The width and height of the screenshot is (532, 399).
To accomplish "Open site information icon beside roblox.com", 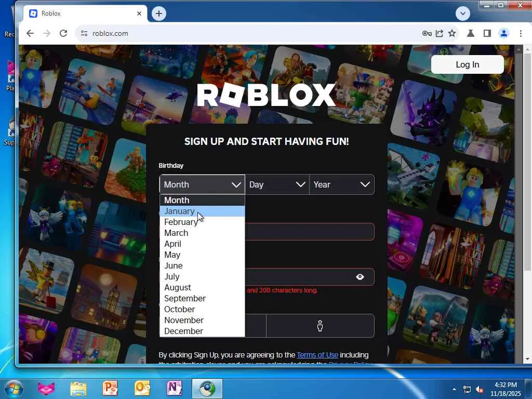I will coord(84,33).
